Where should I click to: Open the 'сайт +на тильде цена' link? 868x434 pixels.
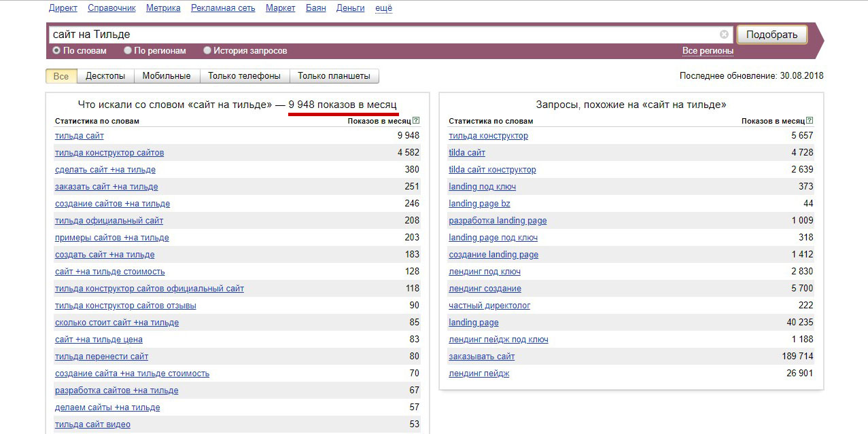click(x=99, y=340)
